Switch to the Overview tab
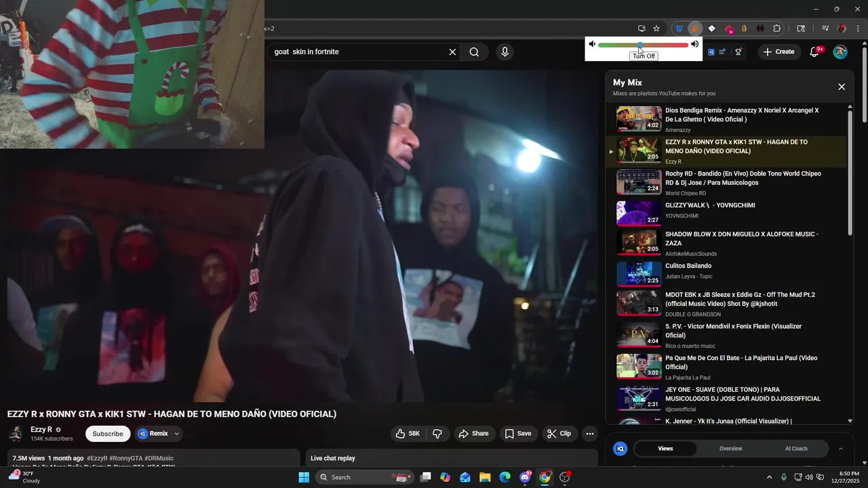 pyautogui.click(x=730, y=449)
